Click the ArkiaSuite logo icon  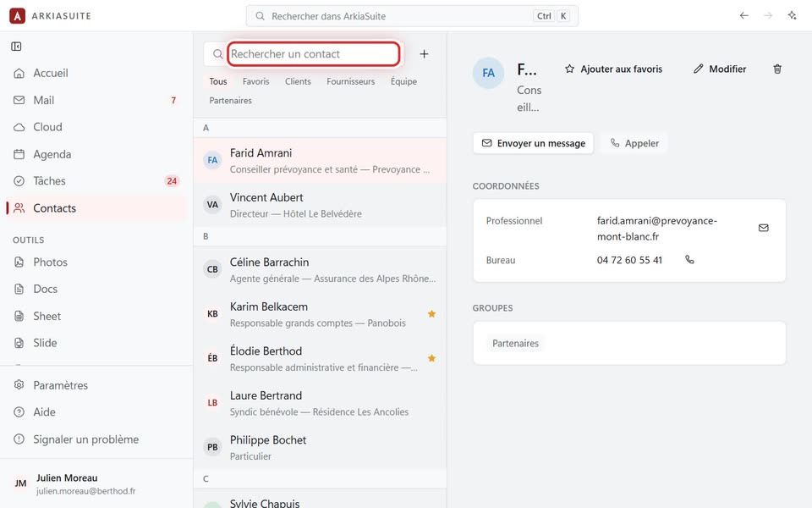(x=17, y=16)
